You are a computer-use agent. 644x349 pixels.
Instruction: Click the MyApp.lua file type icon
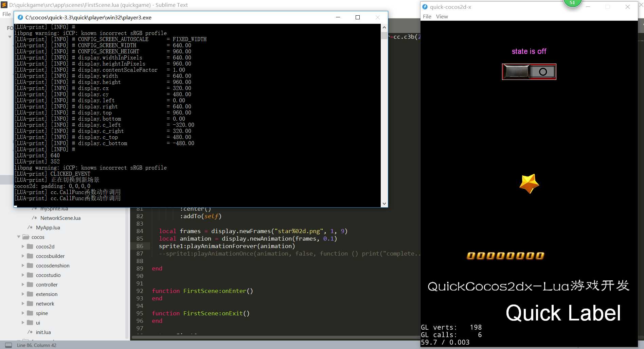point(30,227)
